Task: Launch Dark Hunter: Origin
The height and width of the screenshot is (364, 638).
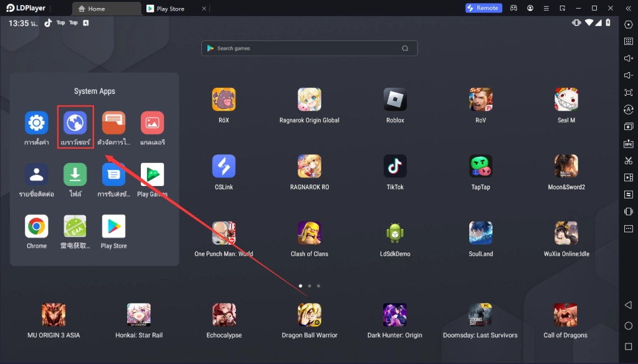Action: point(394,315)
